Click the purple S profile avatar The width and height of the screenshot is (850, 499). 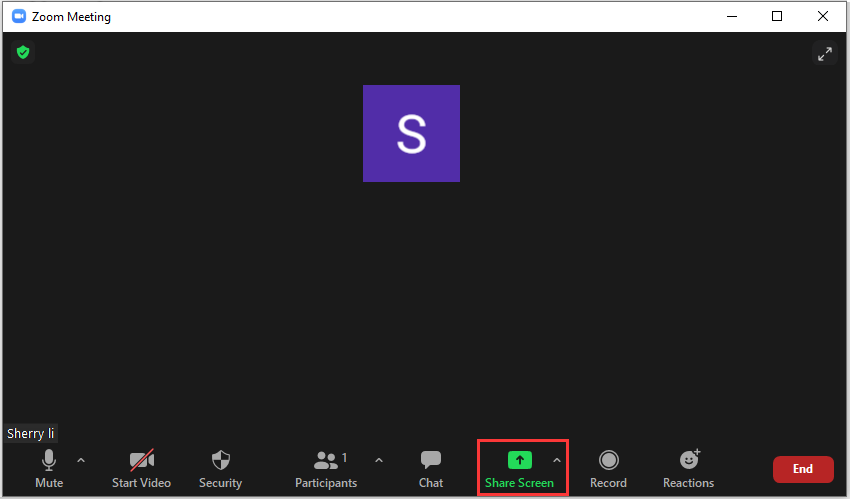pyautogui.click(x=411, y=133)
